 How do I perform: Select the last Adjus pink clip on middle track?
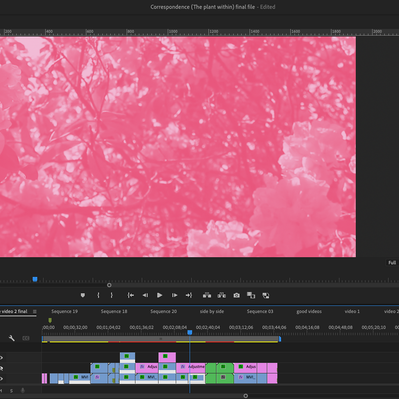(245, 368)
